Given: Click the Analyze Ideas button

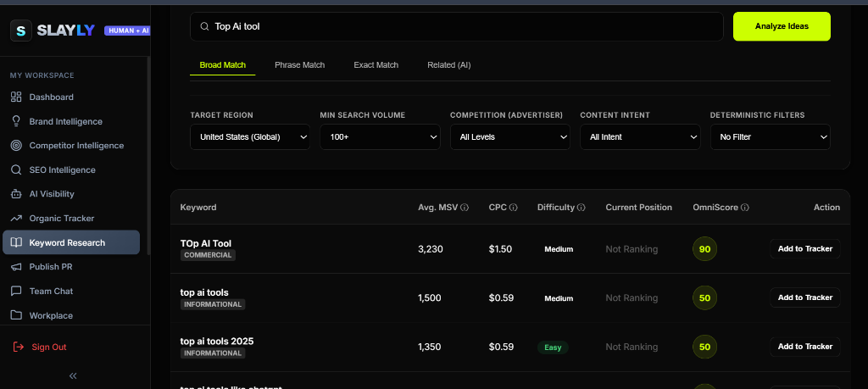Looking at the screenshot, I should click(782, 26).
